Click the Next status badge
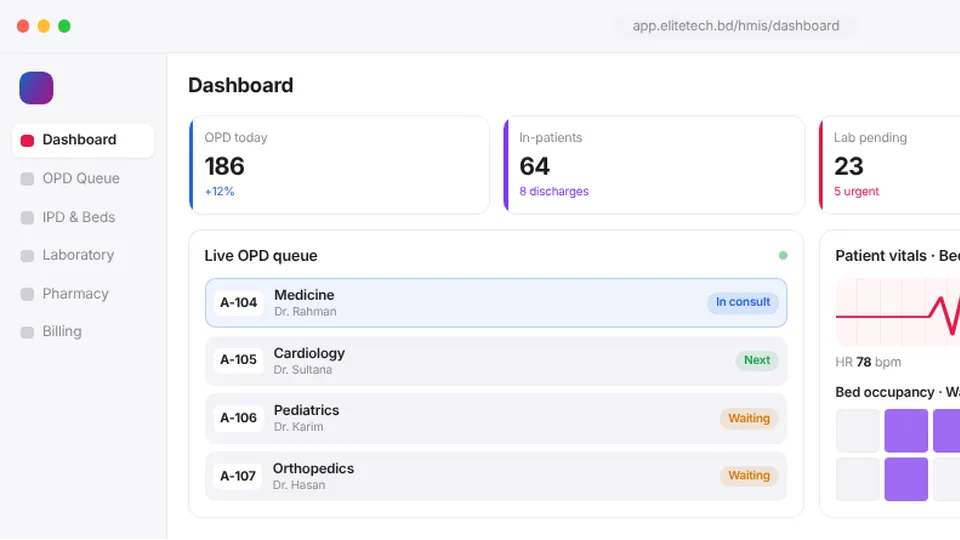Viewport: 960px width, 540px height. coord(757,360)
